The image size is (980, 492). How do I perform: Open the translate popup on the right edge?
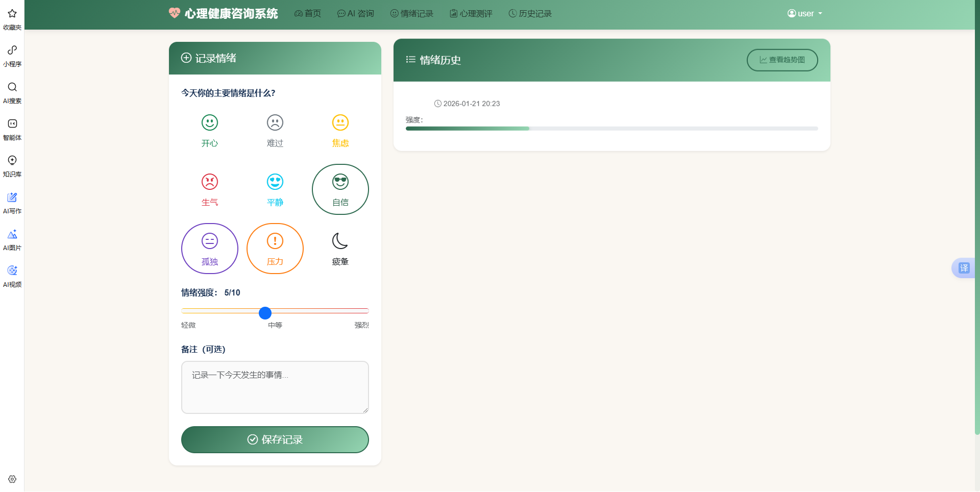pyautogui.click(x=963, y=268)
